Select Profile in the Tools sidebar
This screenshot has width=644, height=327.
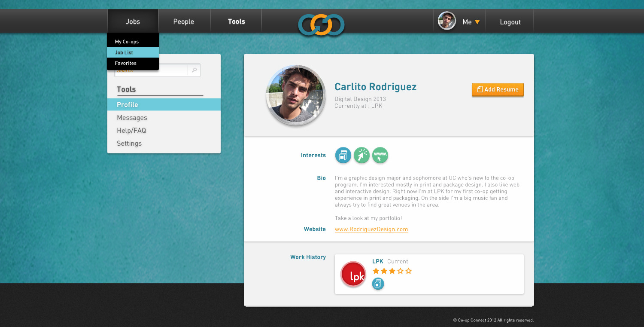164,104
